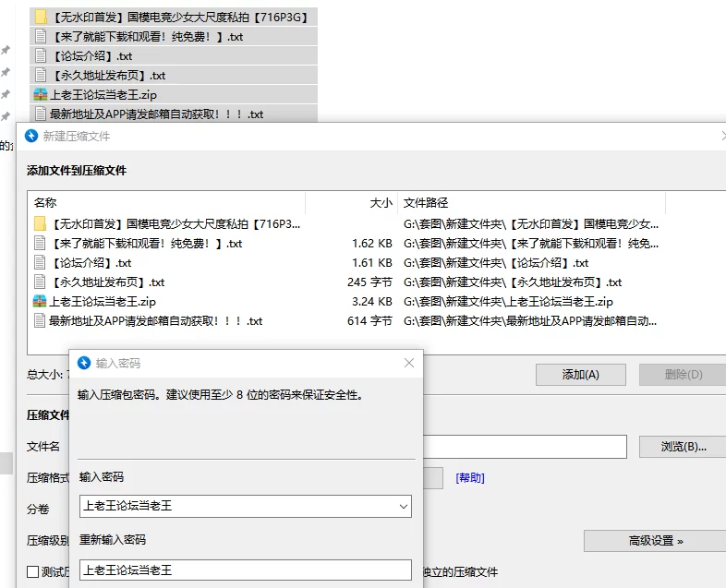Viewport: 726px width, 588px height.
Task: Open the [帮助] help link
Action: [469, 478]
